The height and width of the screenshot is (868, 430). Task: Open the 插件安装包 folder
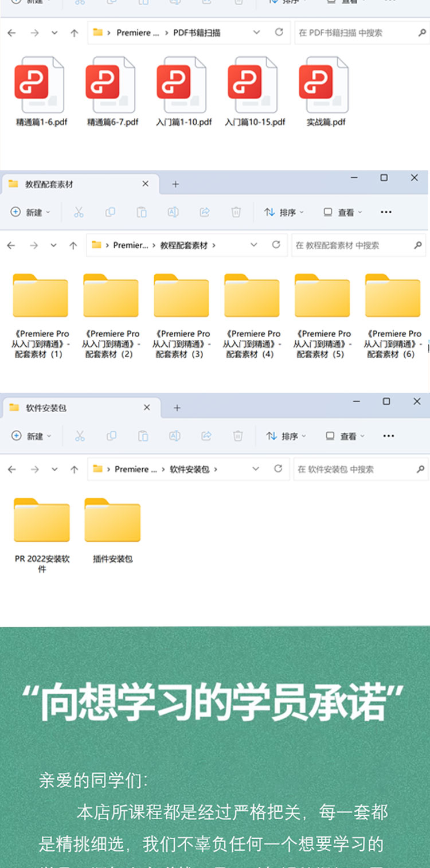coord(112,530)
